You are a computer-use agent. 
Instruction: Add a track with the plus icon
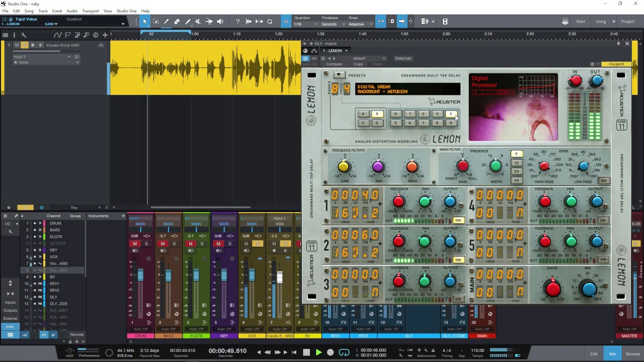tap(105, 35)
